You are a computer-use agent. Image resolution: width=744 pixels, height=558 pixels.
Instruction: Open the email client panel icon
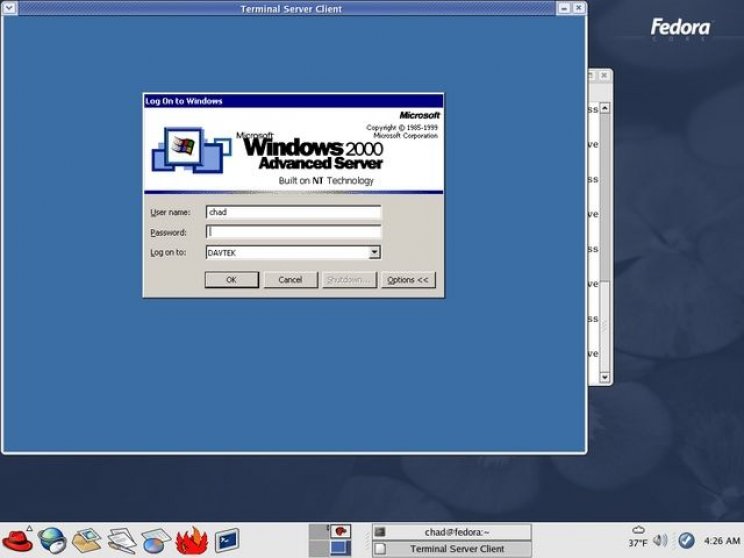86,540
